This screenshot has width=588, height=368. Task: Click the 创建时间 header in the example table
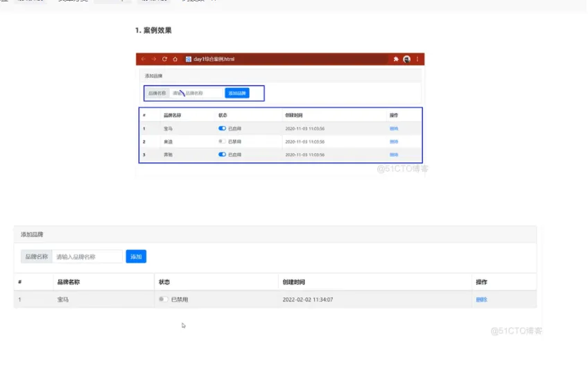[x=293, y=116]
